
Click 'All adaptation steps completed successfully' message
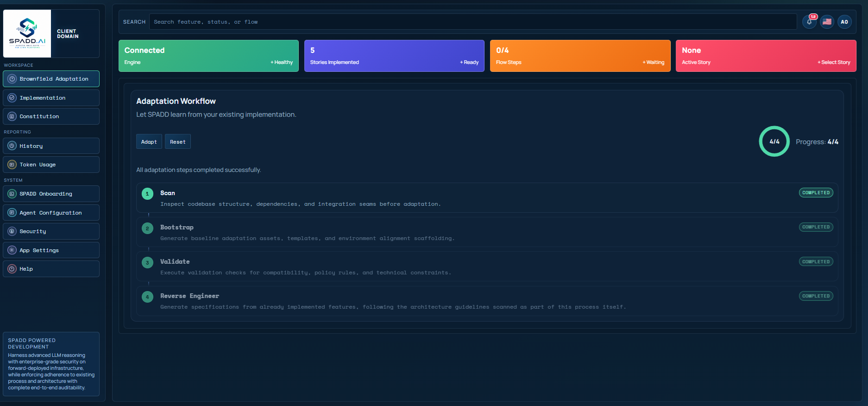199,170
